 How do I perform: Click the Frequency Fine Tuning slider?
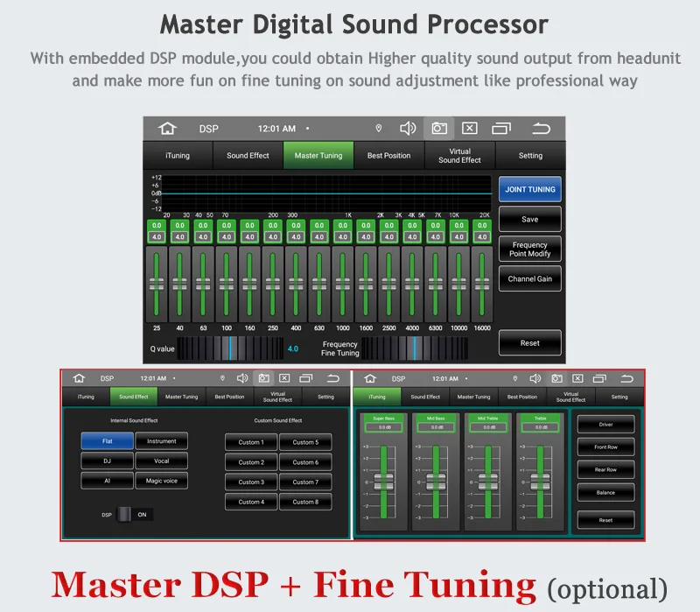(x=415, y=348)
